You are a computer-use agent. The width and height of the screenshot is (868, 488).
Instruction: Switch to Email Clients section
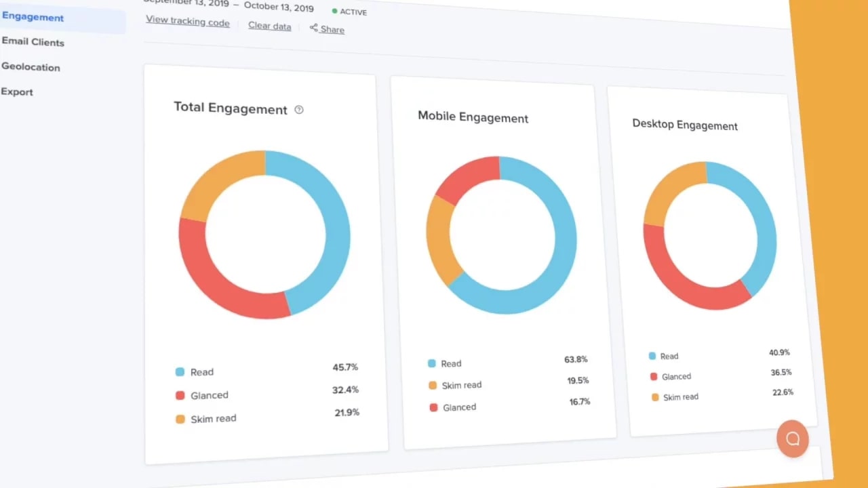[33, 42]
